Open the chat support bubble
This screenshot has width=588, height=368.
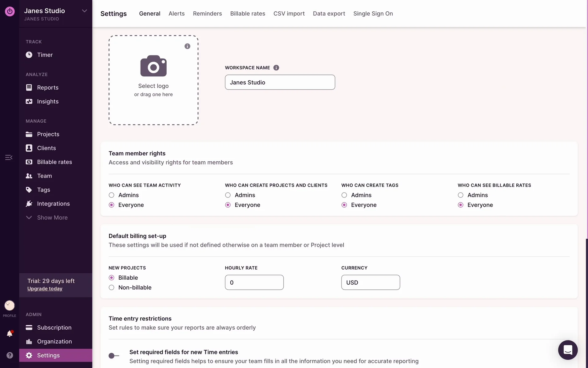tap(567, 350)
